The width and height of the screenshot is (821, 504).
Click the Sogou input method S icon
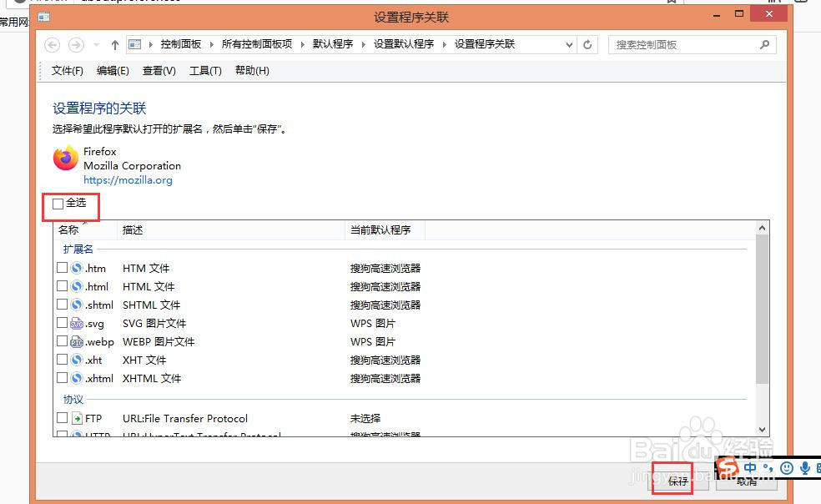[x=728, y=466]
